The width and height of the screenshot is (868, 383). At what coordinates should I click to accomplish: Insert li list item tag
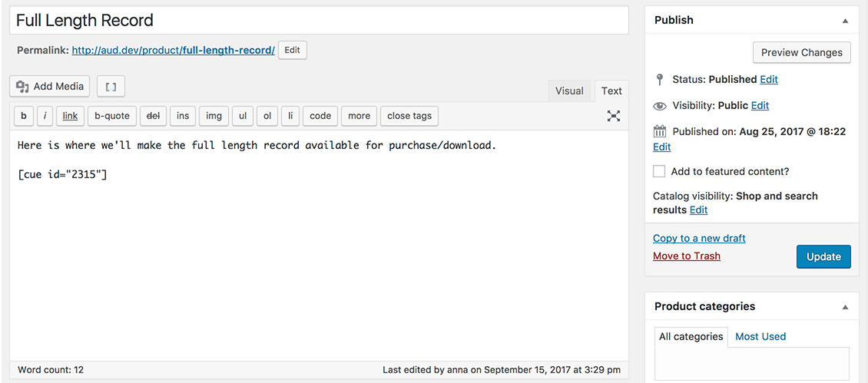(x=290, y=116)
